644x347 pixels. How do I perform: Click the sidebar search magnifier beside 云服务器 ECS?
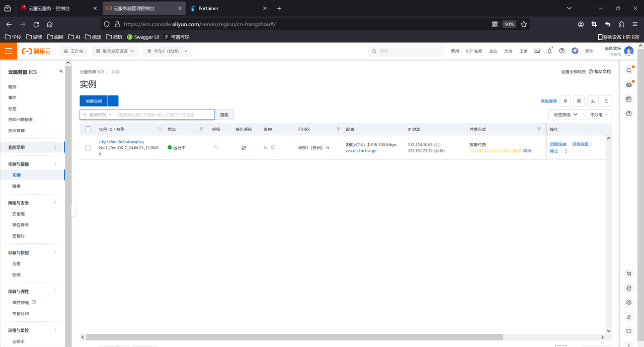pyautogui.click(x=61, y=71)
